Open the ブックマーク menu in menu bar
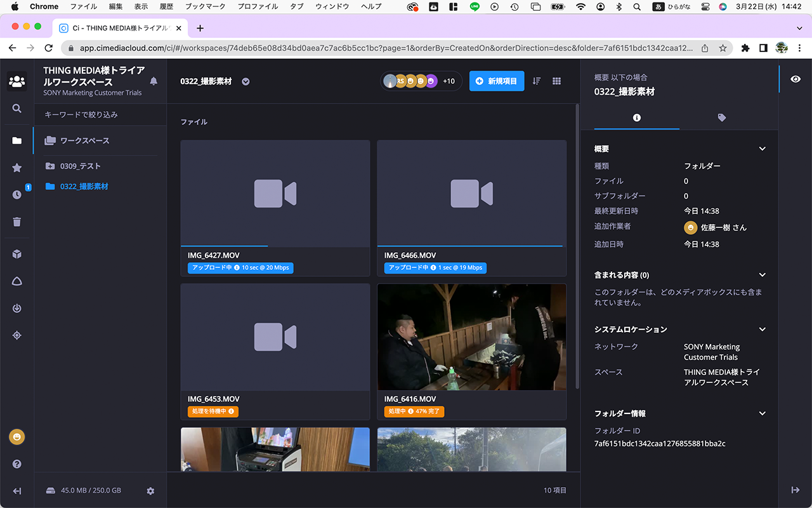The image size is (812, 508). pyautogui.click(x=206, y=6)
